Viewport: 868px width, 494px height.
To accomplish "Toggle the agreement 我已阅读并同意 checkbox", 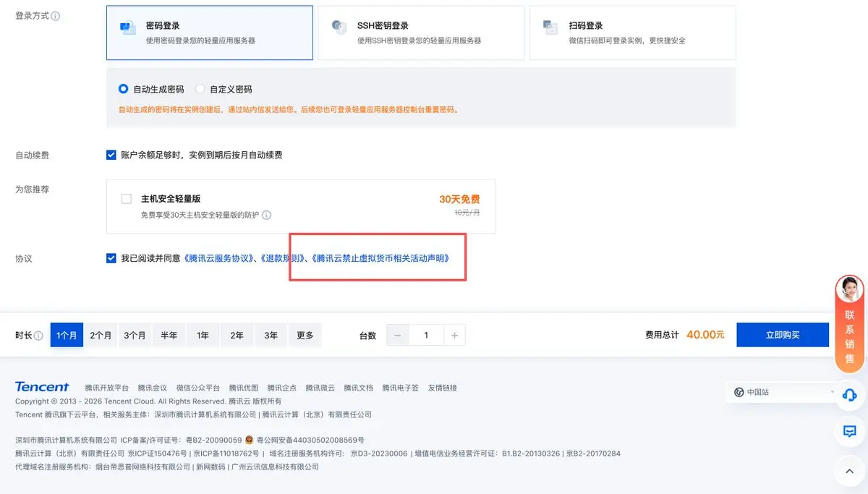I will (111, 257).
